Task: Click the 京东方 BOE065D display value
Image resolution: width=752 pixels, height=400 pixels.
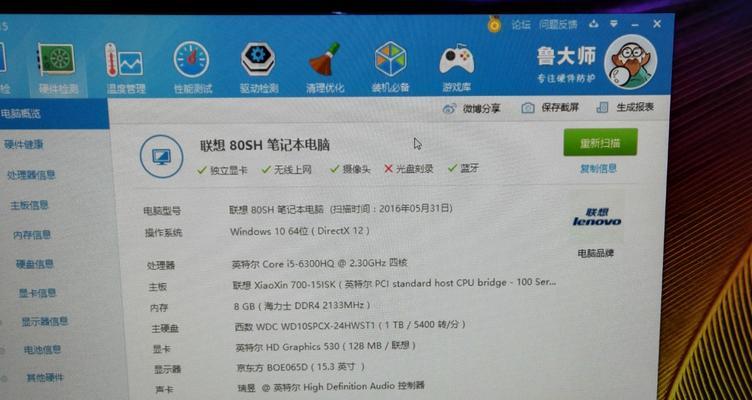Action: (301, 367)
